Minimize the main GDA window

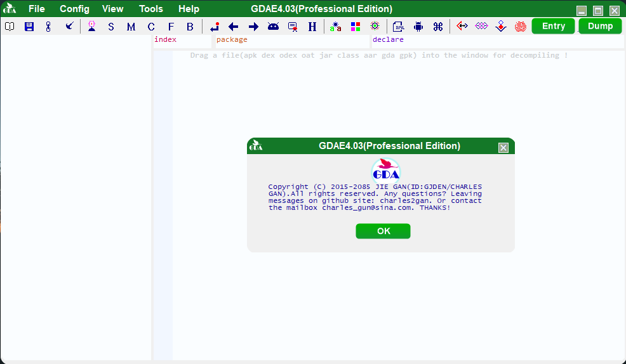point(582,11)
